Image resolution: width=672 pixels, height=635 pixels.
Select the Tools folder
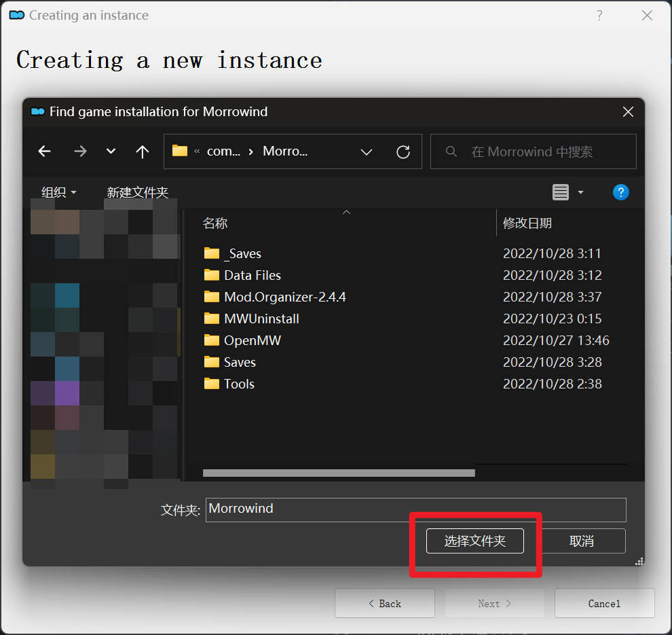[x=229, y=384]
